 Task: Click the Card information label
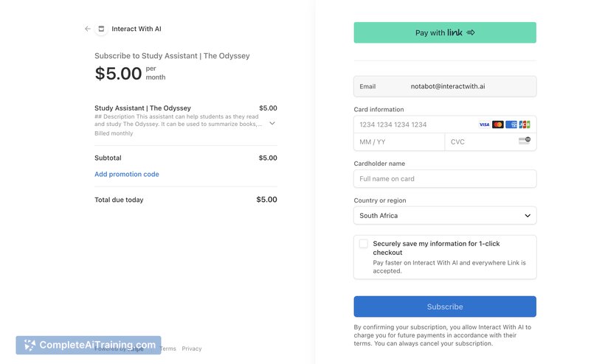pyautogui.click(x=379, y=109)
